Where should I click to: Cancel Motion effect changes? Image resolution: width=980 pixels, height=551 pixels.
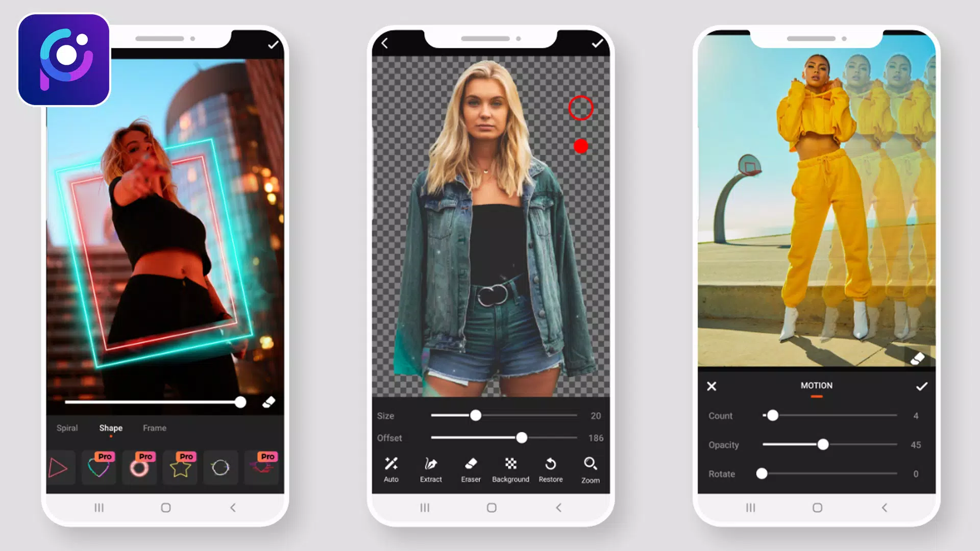(x=712, y=385)
